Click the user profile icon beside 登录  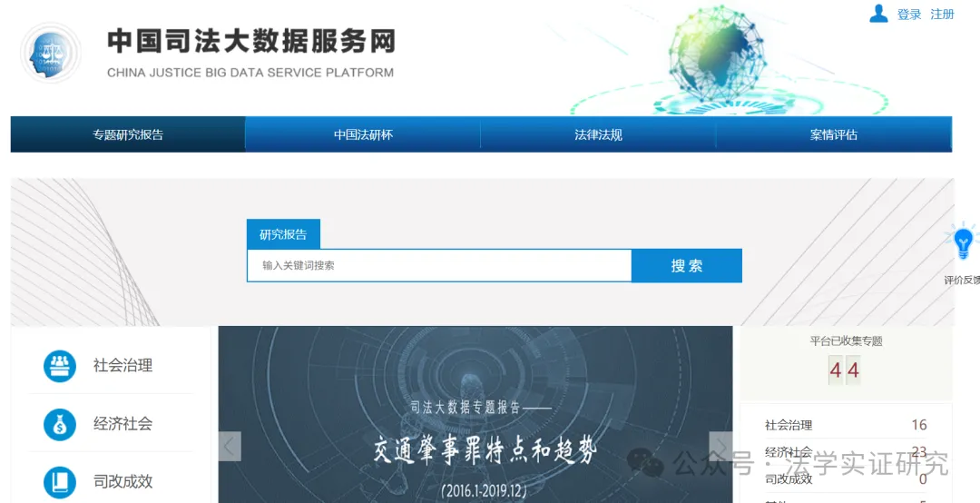878,13
